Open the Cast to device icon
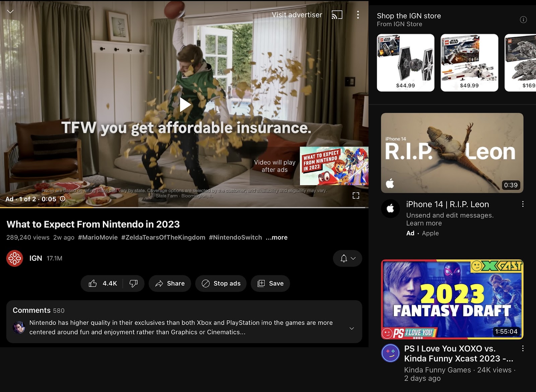Viewport: 536px width, 392px height. [337, 15]
